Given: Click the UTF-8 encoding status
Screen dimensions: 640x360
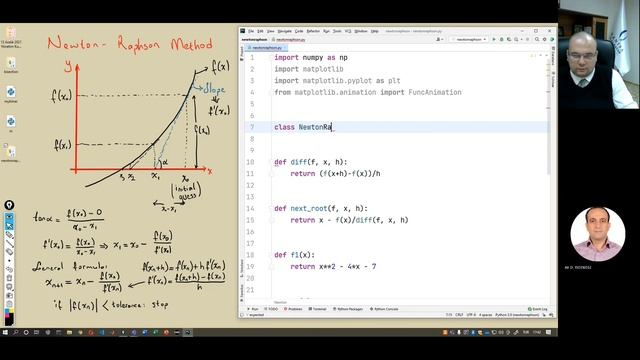Looking at the screenshot, I should 471,315.
